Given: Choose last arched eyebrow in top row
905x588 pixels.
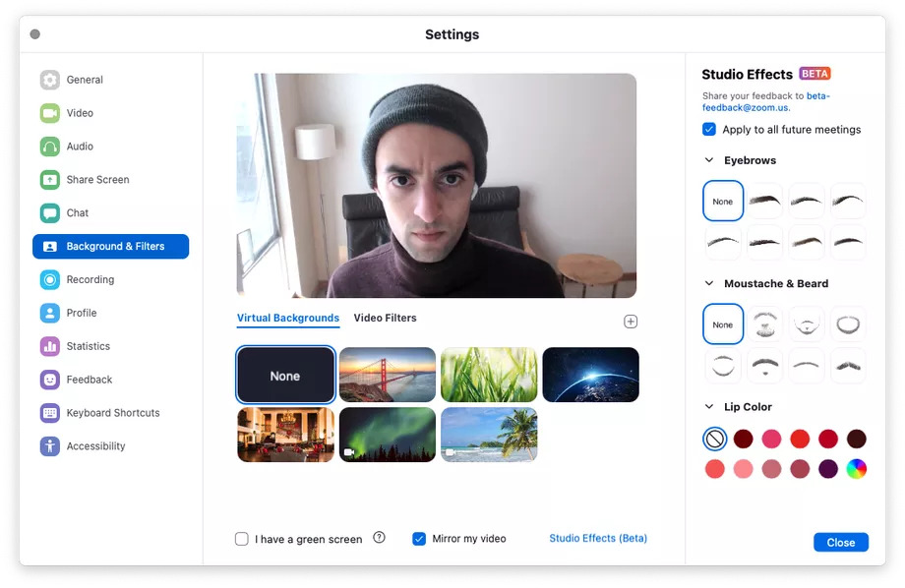Looking at the screenshot, I should tap(848, 201).
